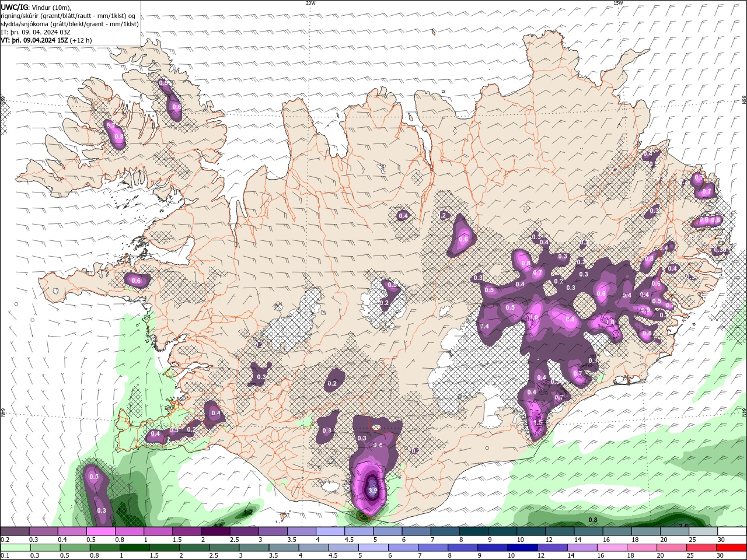Click the "VT: þri. 09.04.2024 15Z (+12 h)" line
Image resolution: width=747 pixels, height=560 pixels.
coord(46,40)
